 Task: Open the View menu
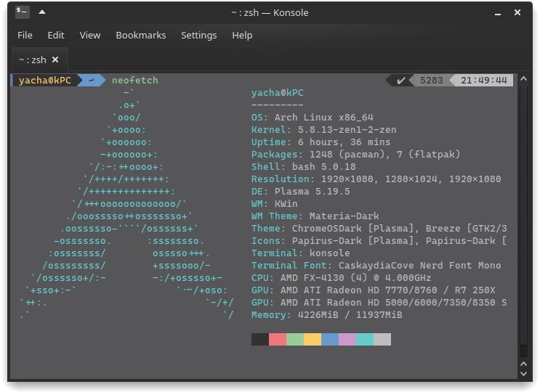90,36
